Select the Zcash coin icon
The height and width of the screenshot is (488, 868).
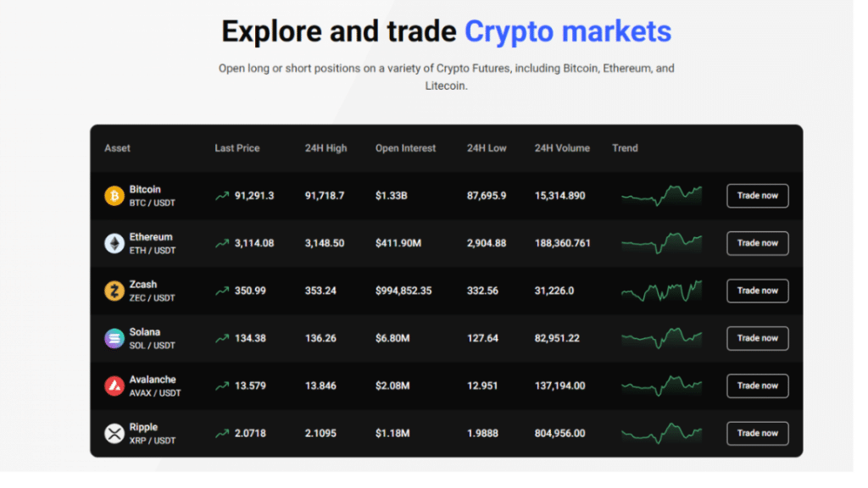click(116, 291)
